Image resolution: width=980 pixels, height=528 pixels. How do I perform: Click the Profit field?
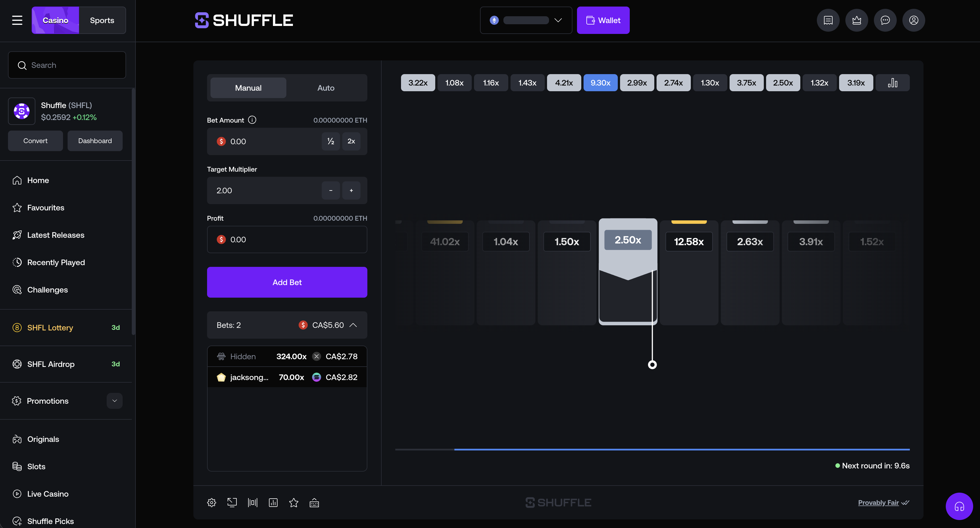click(287, 240)
